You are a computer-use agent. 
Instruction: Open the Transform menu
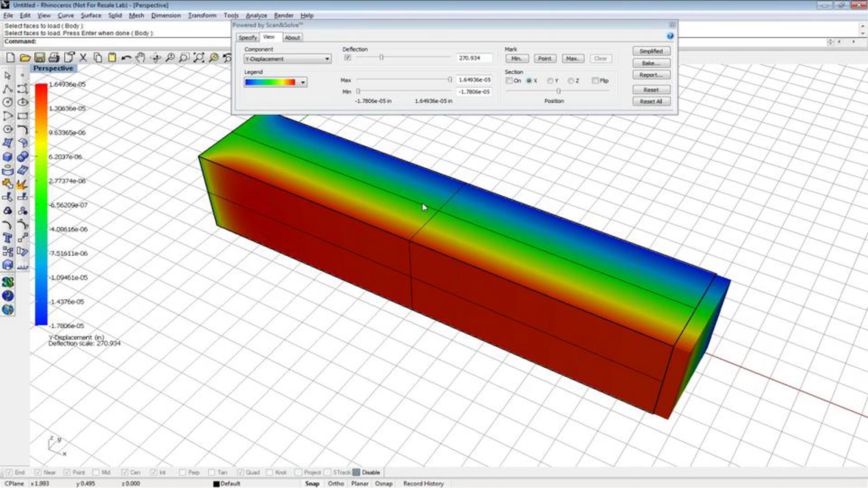pos(202,16)
